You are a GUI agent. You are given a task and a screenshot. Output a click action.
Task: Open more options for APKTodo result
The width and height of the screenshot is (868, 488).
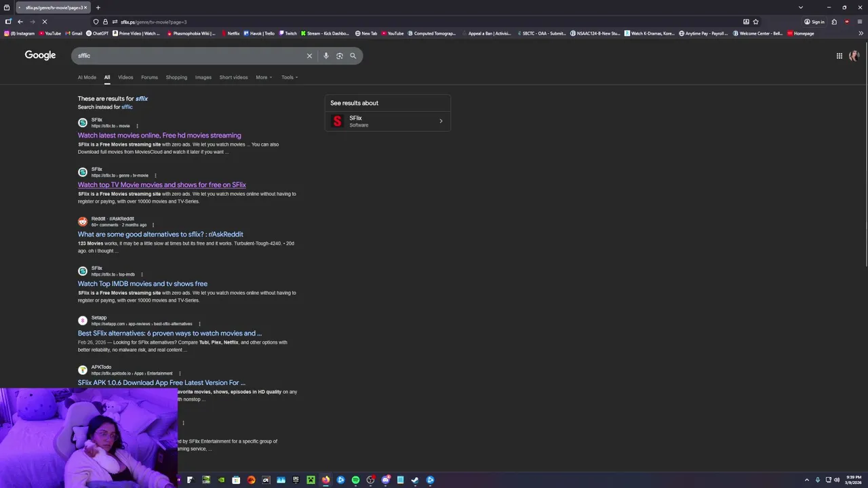[x=180, y=373]
